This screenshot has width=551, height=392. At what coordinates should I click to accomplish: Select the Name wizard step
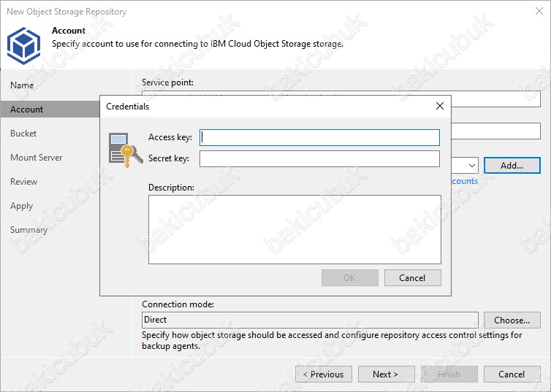click(x=22, y=85)
